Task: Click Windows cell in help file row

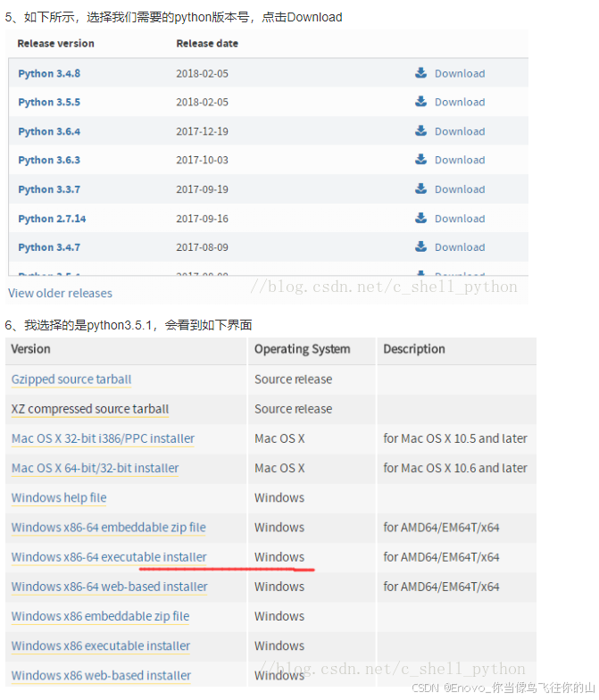Action: click(x=279, y=498)
